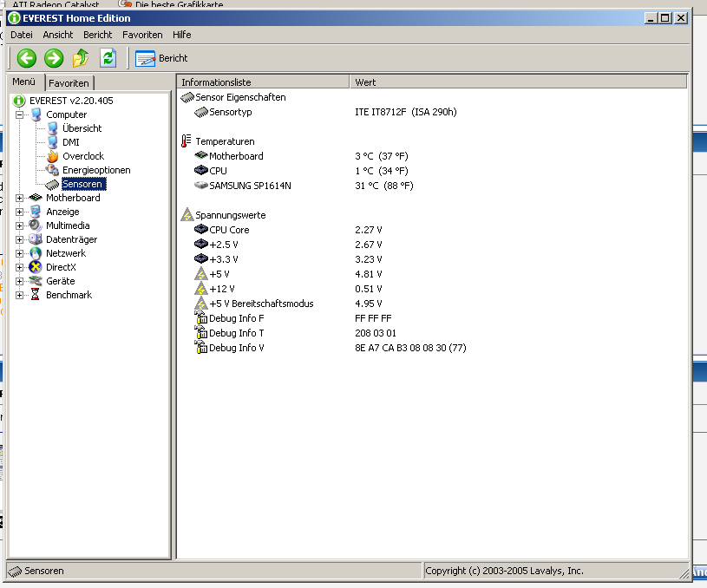Screen dimensions: 707x588
Task: Select the Sensortyp row
Action: [x=432, y=112]
